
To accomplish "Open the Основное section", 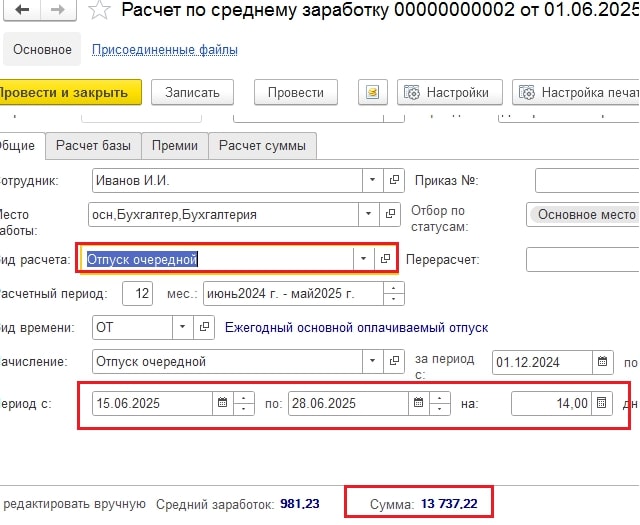I will (x=42, y=49).
